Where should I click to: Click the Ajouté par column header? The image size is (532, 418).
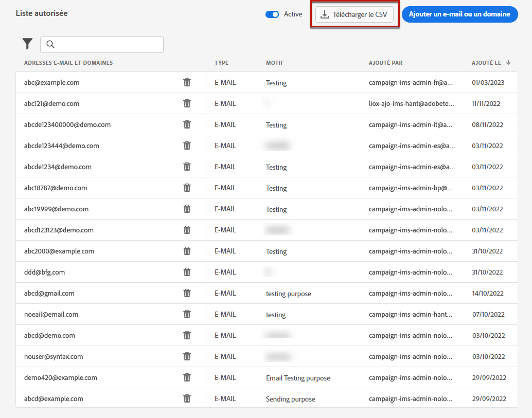pos(385,63)
